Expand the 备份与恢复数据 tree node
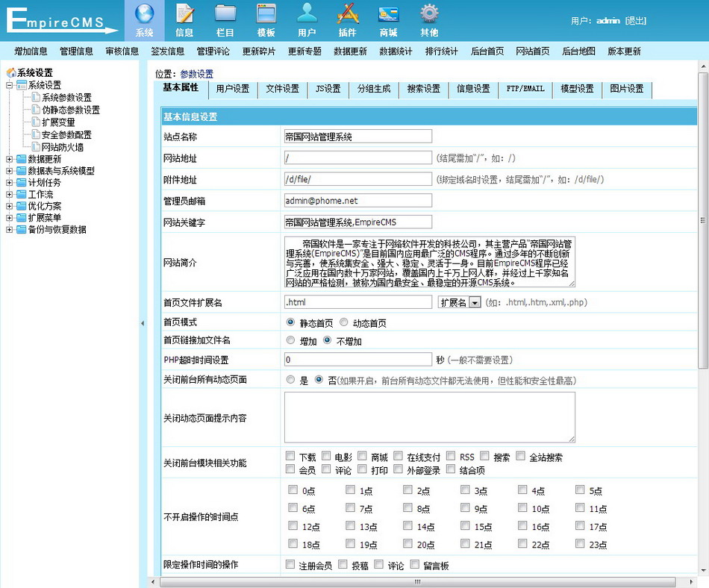The image size is (709, 588). tap(9, 230)
